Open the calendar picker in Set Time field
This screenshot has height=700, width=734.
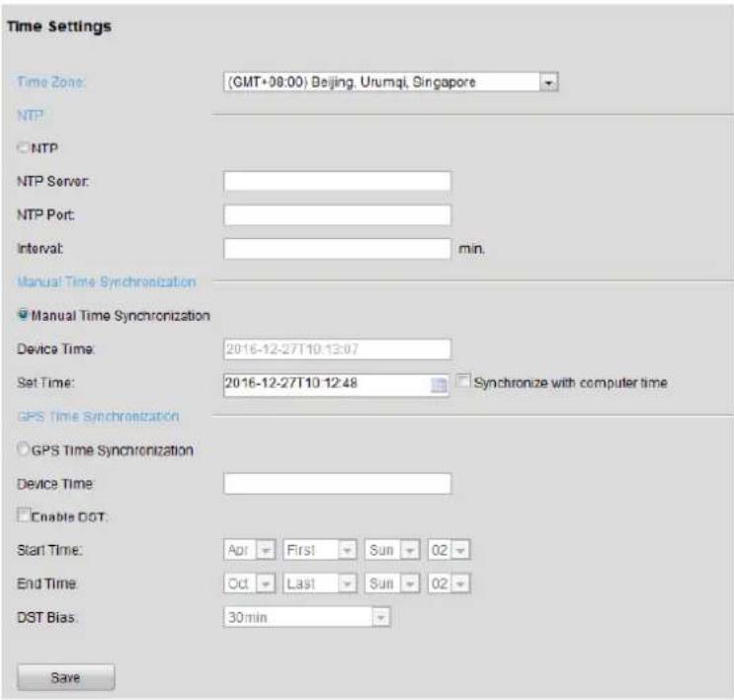tap(439, 385)
